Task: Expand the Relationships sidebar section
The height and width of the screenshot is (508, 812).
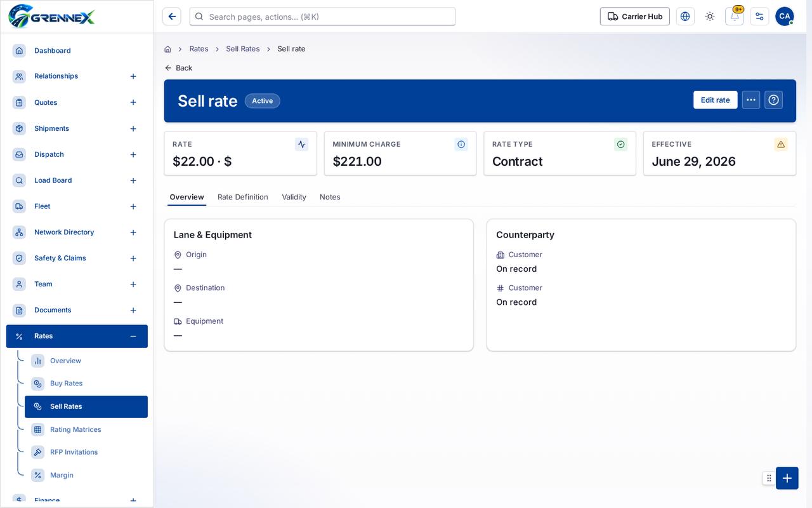Action: point(133,76)
